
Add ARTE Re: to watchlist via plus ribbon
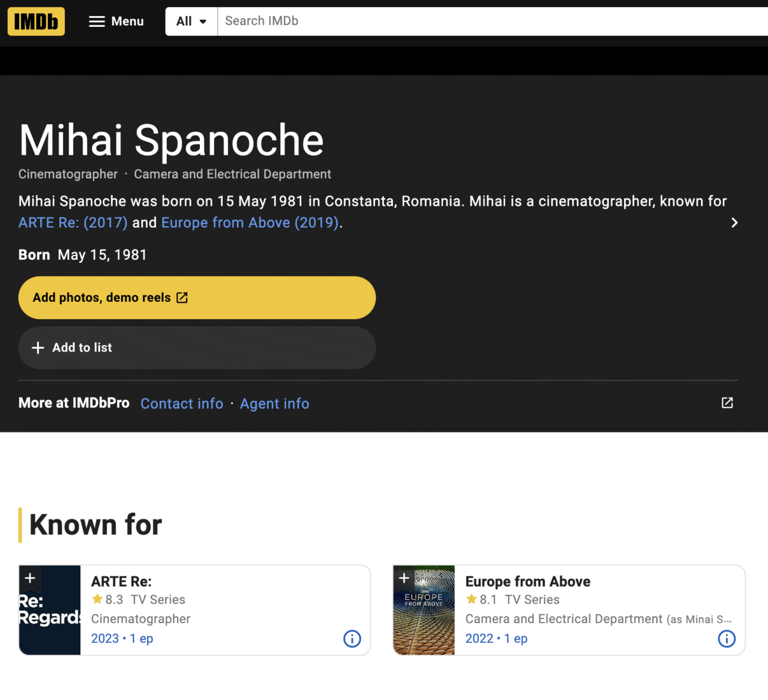30,578
